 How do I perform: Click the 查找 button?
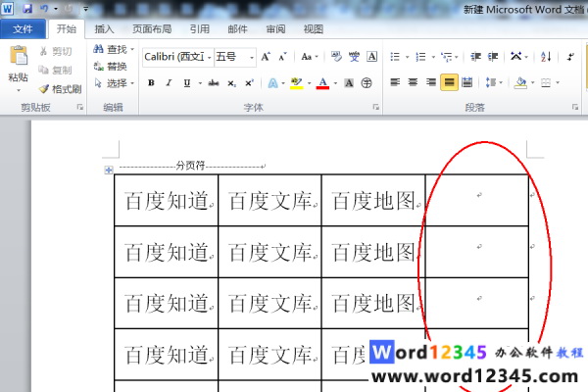[x=114, y=49]
